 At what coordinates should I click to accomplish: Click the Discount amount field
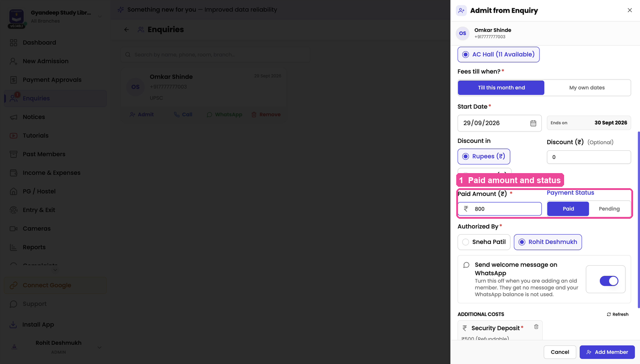pyautogui.click(x=589, y=157)
